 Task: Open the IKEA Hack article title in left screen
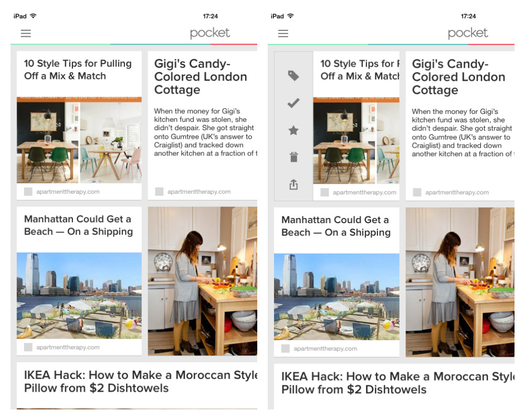tap(140, 382)
